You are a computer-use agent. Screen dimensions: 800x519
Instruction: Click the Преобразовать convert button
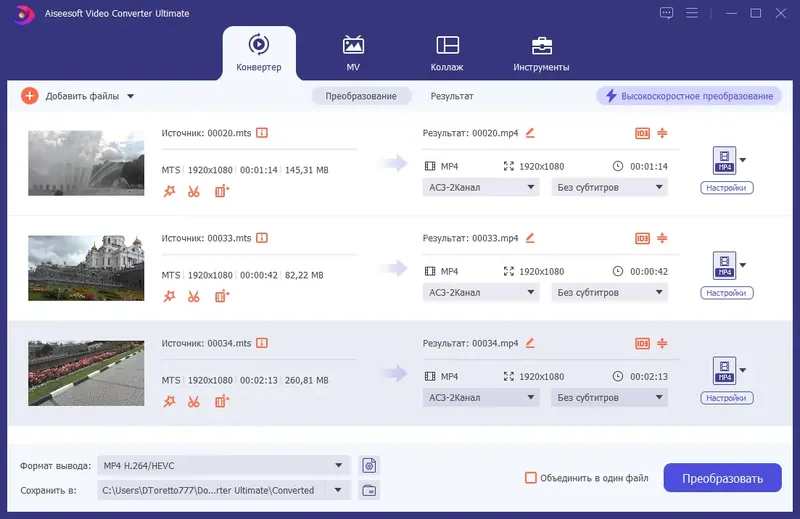pyautogui.click(x=722, y=478)
